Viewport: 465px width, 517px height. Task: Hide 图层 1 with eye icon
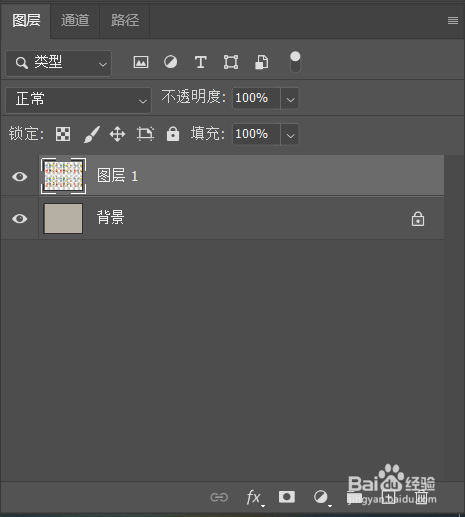(20, 176)
